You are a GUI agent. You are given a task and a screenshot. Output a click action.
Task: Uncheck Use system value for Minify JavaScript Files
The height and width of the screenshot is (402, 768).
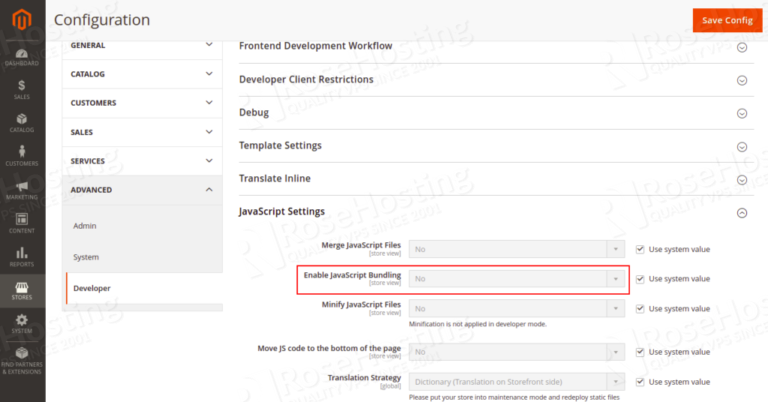point(640,309)
